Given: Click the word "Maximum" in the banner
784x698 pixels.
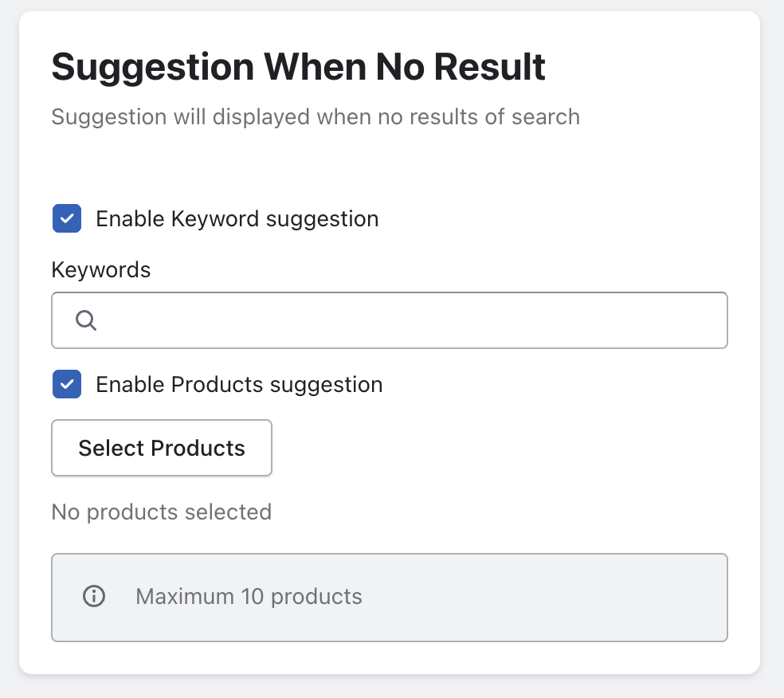Looking at the screenshot, I should [x=185, y=596].
